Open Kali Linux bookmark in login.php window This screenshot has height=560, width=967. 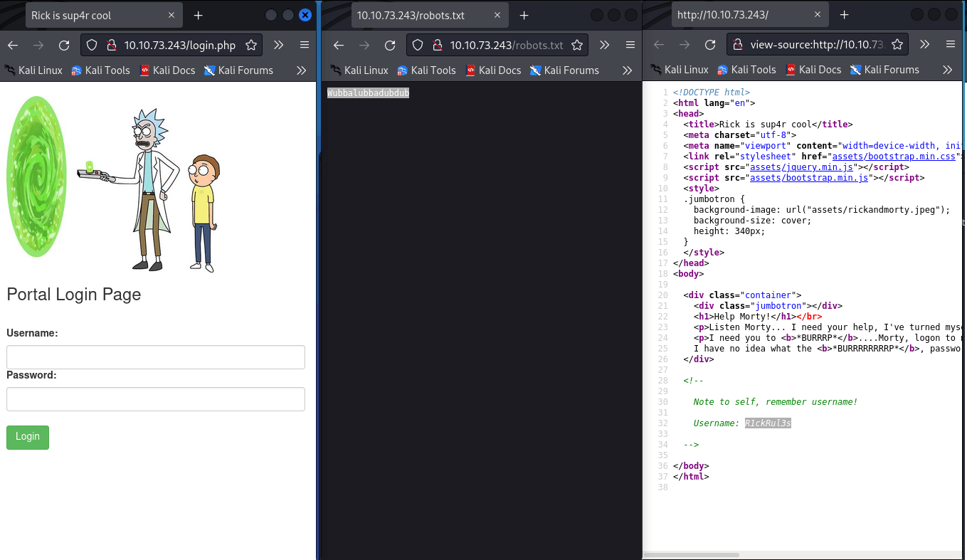[x=33, y=70]
